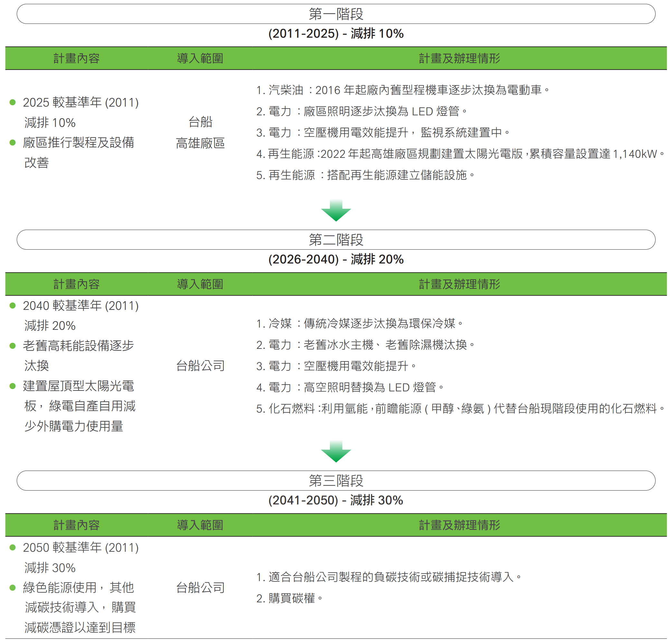
Task: Click the 化石燃料 hydrogen energy item
Action: click(459, 409)
